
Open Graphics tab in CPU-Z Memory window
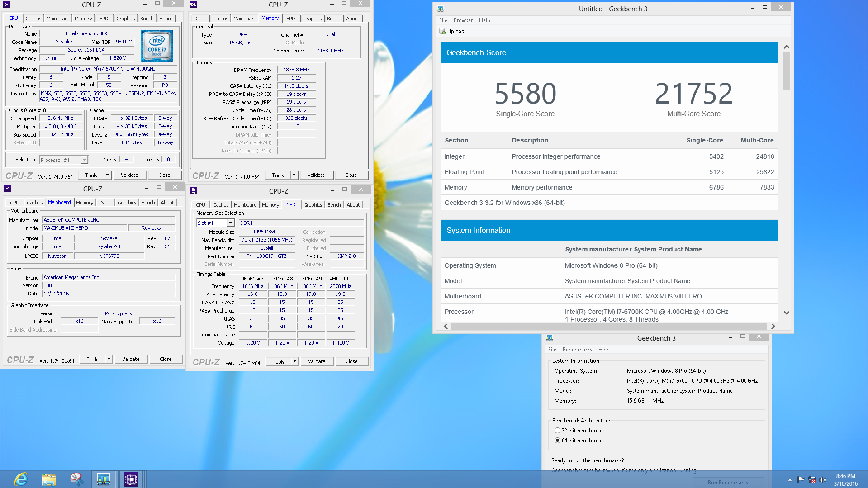tap(312, 19)
